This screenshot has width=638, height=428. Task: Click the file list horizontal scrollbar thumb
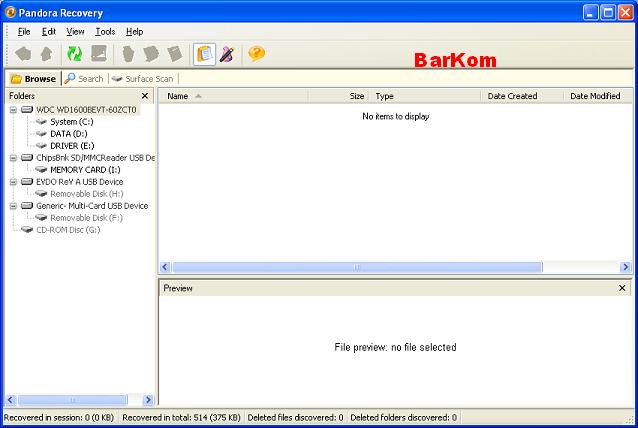point(357,267)
